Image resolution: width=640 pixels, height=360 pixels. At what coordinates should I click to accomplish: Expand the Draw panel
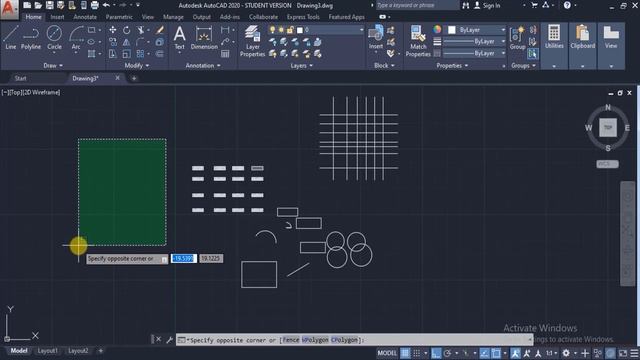[53, 65]
